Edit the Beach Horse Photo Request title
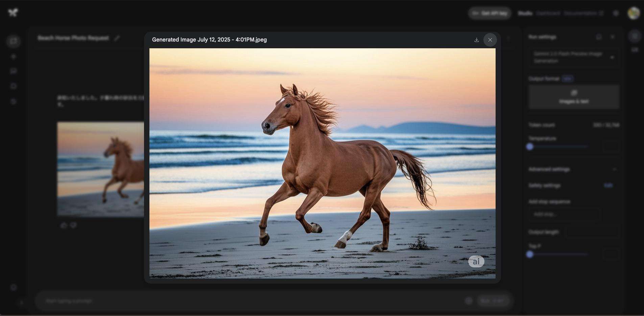 117,38
